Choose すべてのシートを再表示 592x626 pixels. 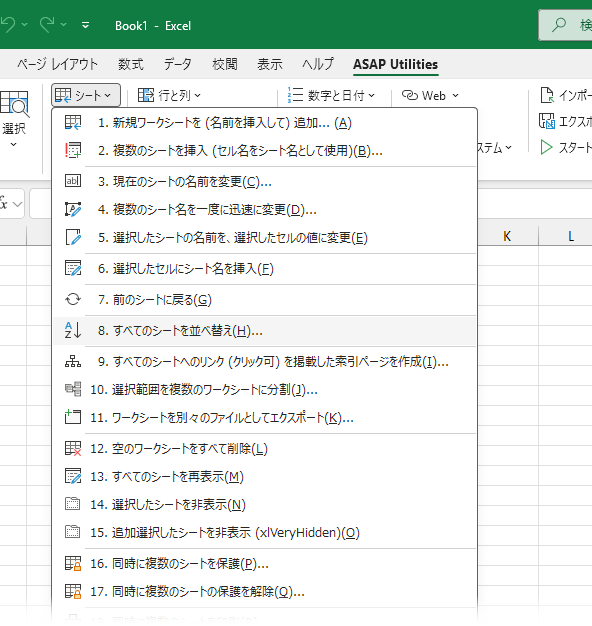(265, 476)
